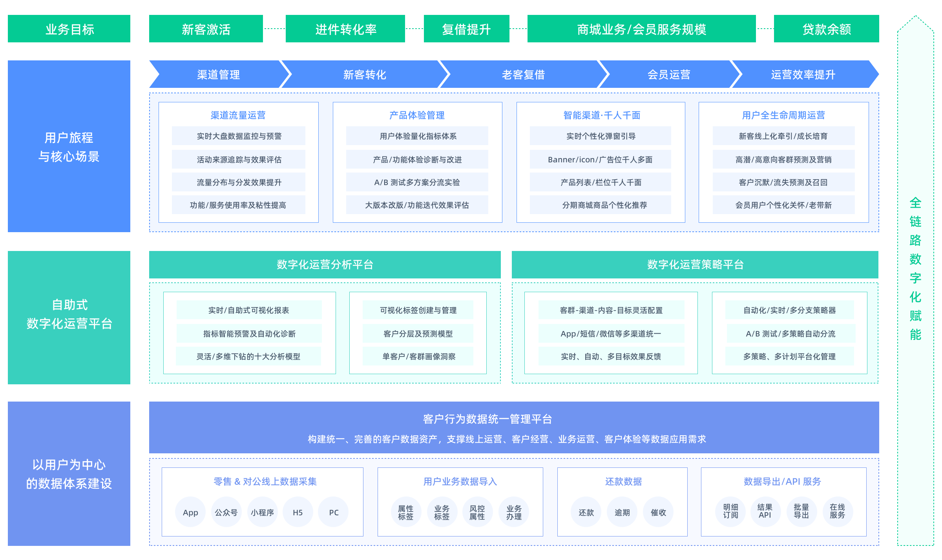Select the 属性标签 circle
This screenshot has height=560, width=942.
[406, 512]
